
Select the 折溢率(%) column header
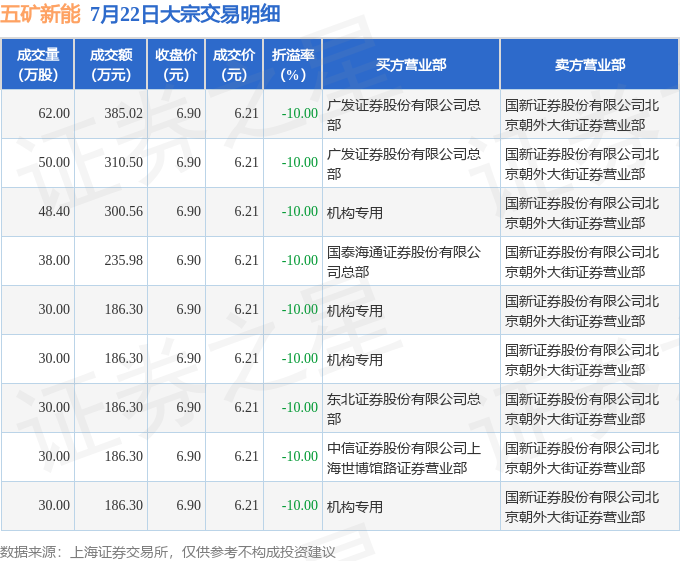click(293, 64)
